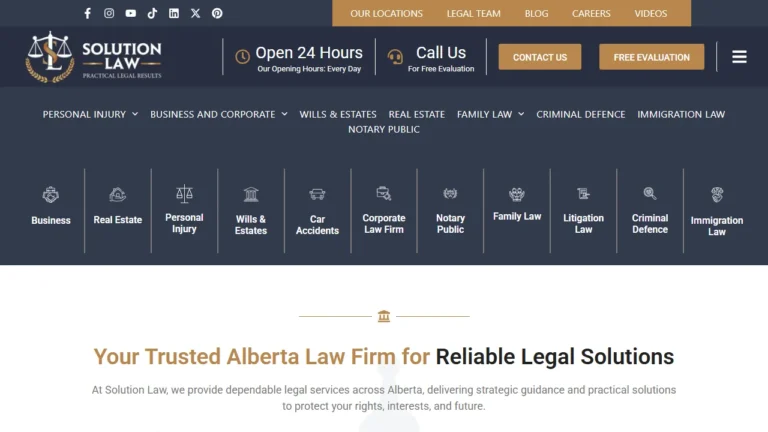The image size is (768, 432).
Task: Open the LinkedIn social icon
Action: coord(174,13)
